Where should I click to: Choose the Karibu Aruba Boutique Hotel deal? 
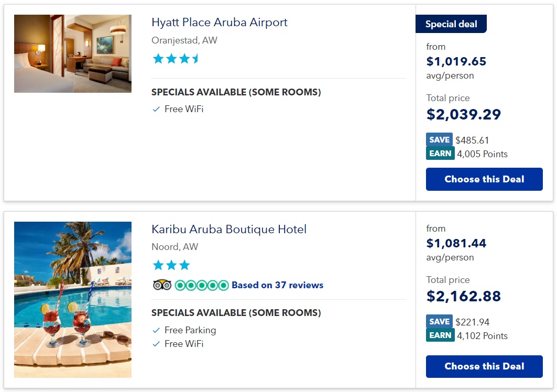click(484, 366)
